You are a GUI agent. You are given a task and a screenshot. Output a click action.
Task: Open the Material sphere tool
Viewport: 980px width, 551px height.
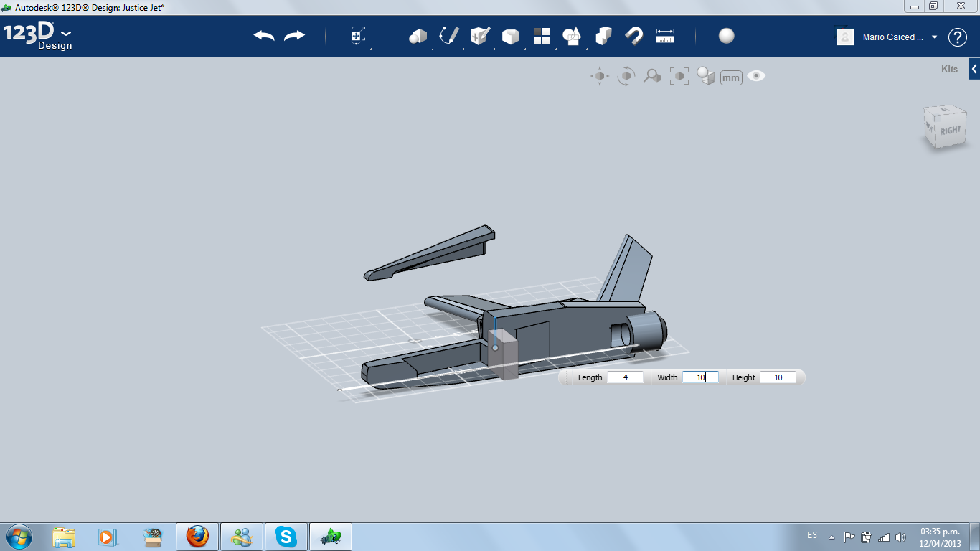[x=726, y=36]
